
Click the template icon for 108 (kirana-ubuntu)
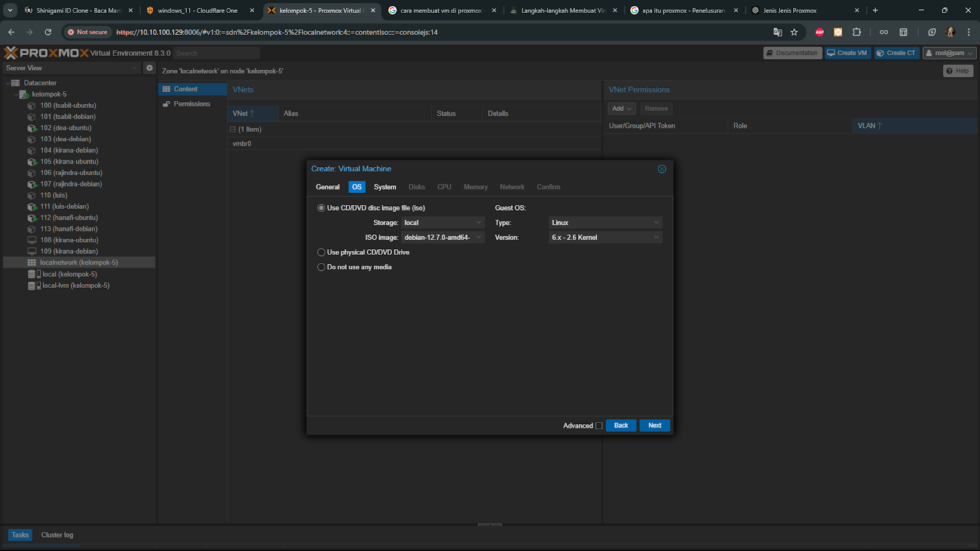tap(32, 240)
